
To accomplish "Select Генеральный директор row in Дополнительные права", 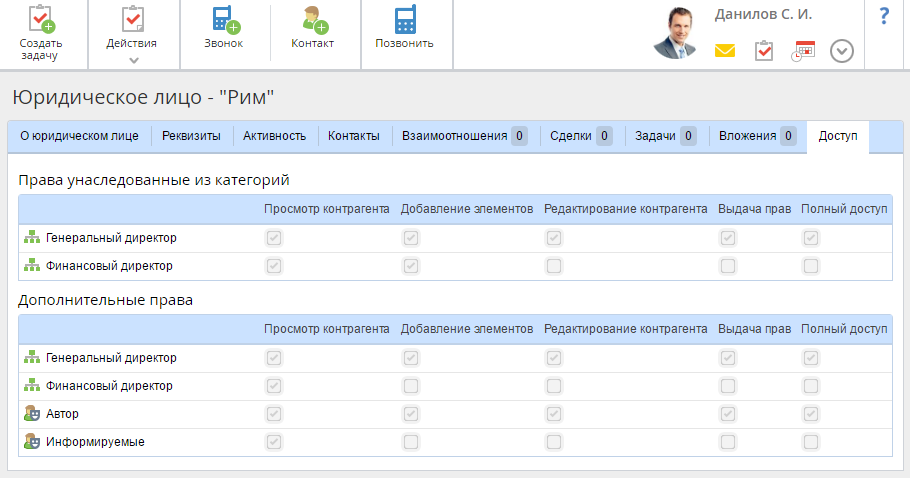I will coord(111,358).
